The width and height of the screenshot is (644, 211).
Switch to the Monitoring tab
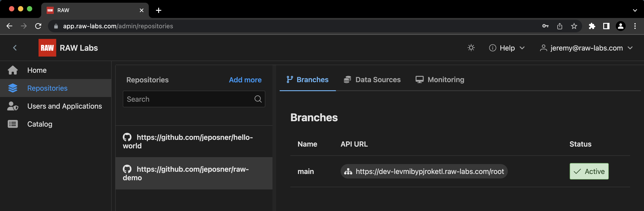(440, 80)
